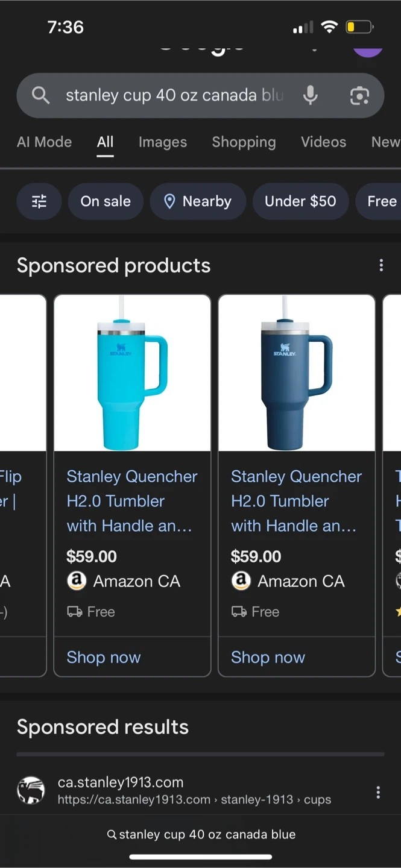Toggle the On sale filter chip

(106, 201)
